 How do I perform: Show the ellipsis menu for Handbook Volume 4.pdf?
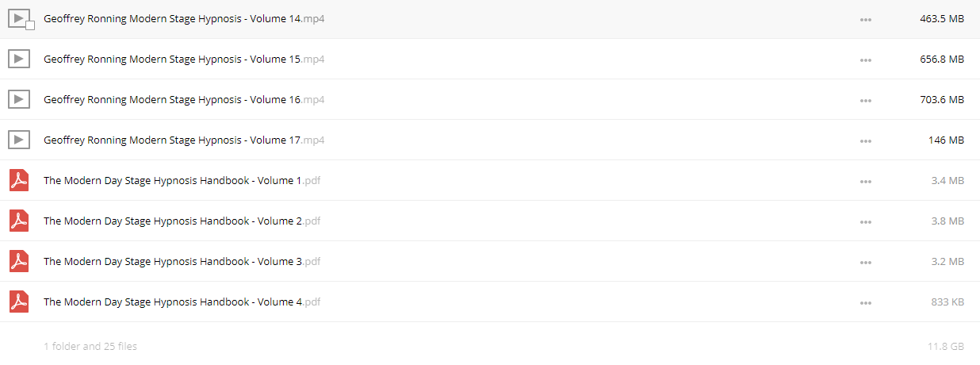tap(866, 302)
